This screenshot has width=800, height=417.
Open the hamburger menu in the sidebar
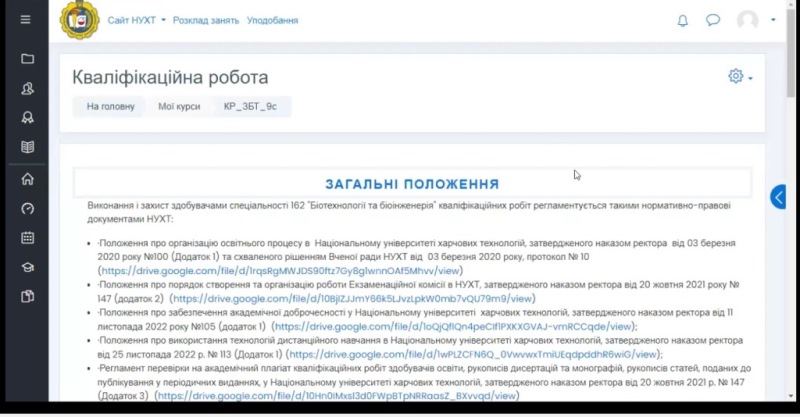click(x=26, y=19)
